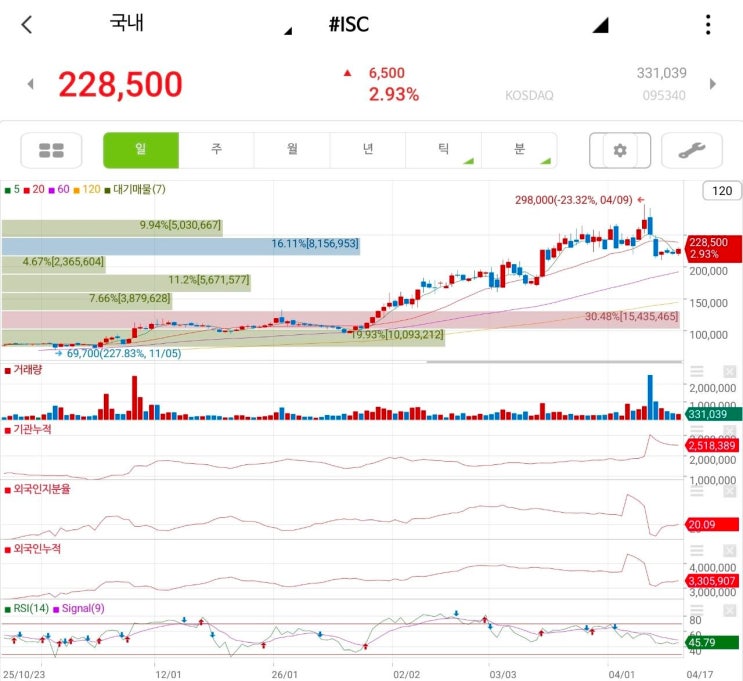Image resolution: width=743 pixels, height=681 pixels.
Task: Tap the 20.09 foreign ownership tag
Action: (x=712, y=525)
